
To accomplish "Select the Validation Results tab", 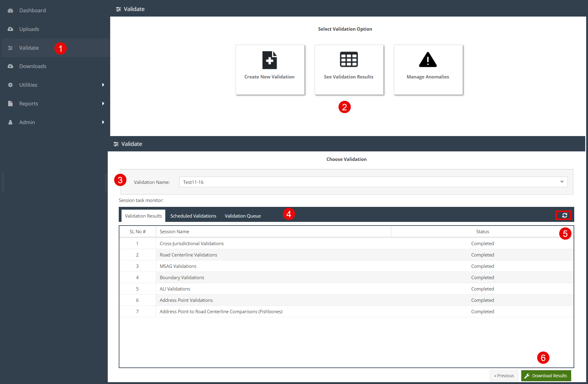I will click(143, 216).
